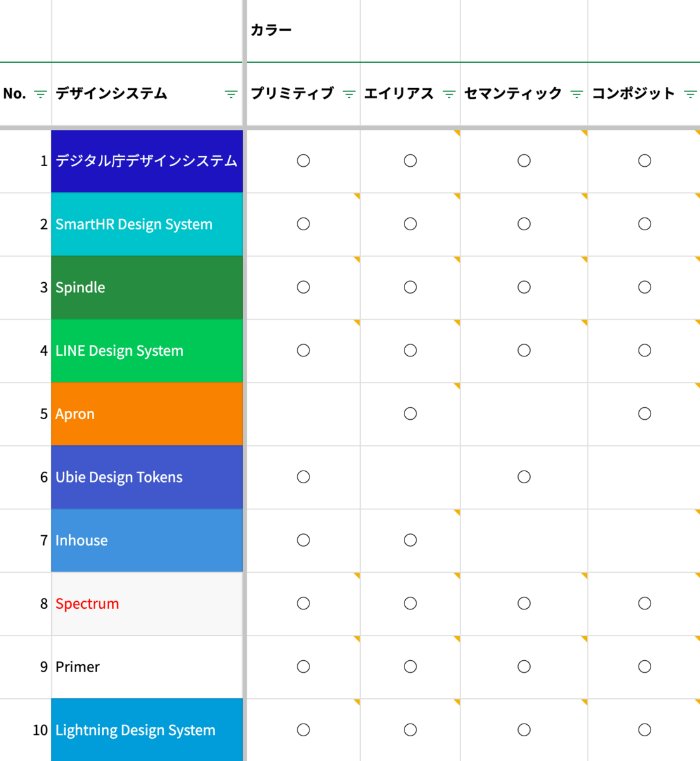Image resolution: width=700 pixels, height=761 pixels.
Task: Select the カラー header cell
Action: [x=303, y=31]
